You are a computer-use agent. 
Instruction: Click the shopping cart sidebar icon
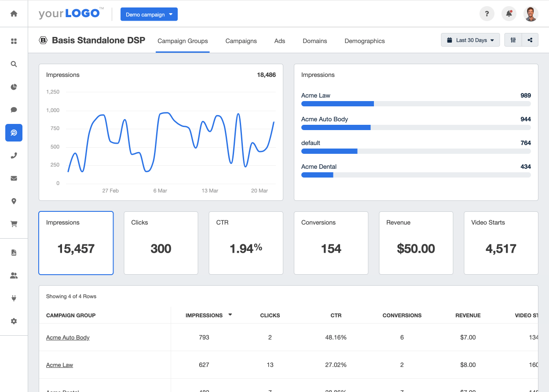(14, 224)
